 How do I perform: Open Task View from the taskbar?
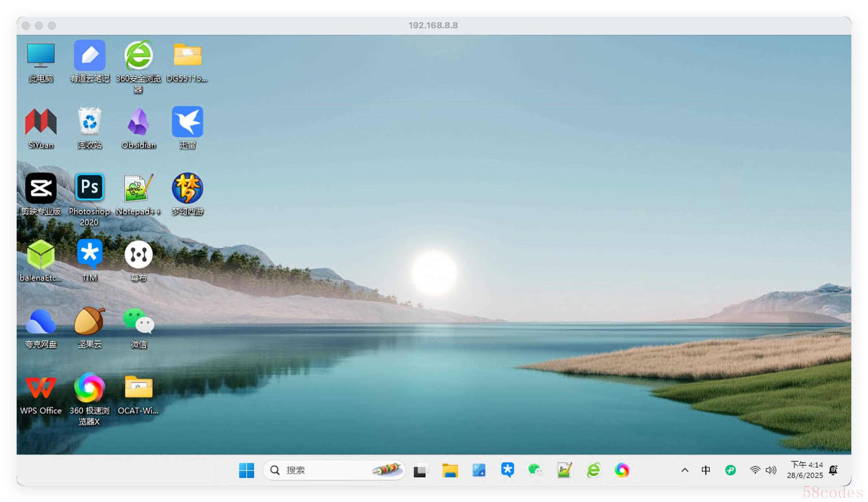tap(420, 470)
